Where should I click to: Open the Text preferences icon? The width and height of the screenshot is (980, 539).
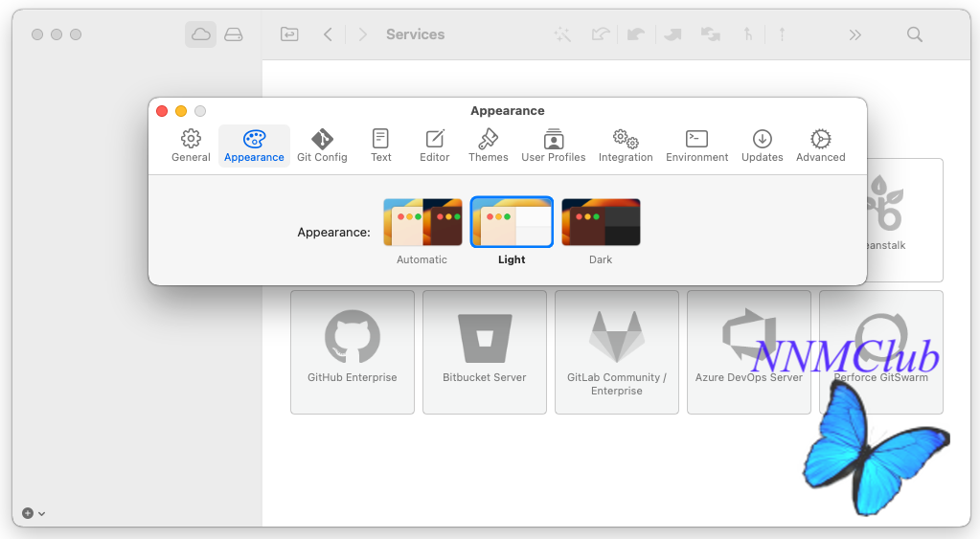[x=380, y=146]
